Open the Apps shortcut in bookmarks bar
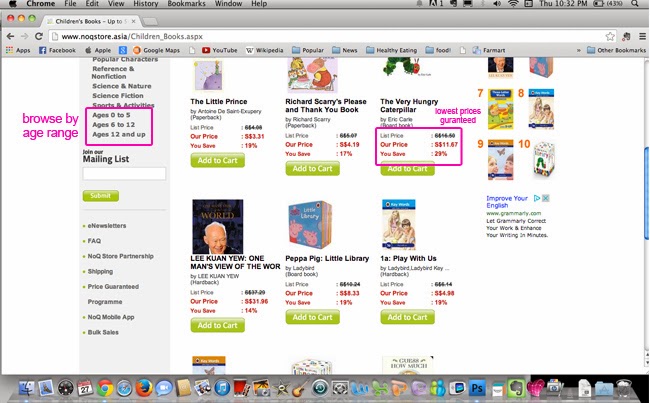The image size is (650, 403). pos(18,50)
